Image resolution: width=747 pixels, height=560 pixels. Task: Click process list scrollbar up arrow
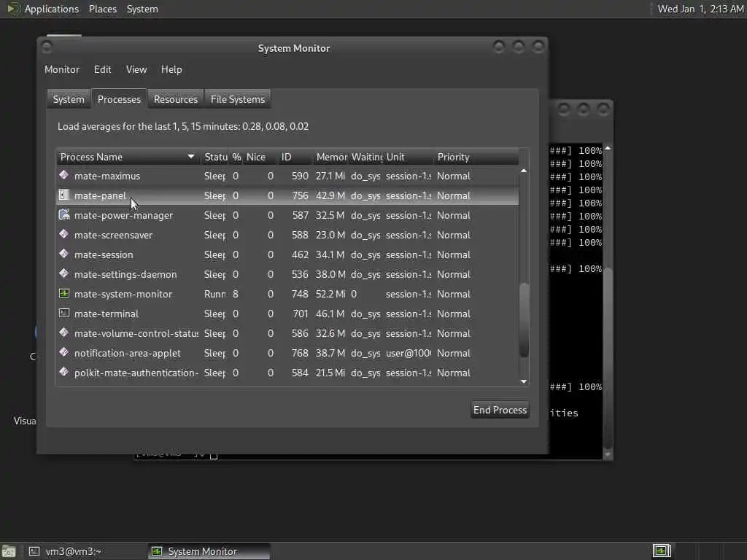coord(524,171)
